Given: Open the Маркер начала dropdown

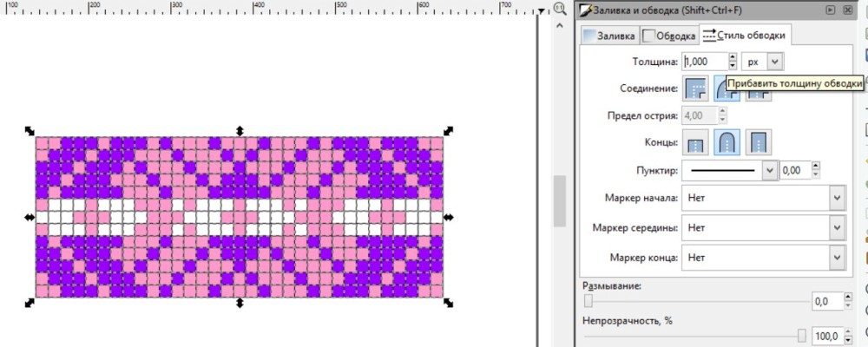Looking at the screenshot, I should [x=764, y=198].
